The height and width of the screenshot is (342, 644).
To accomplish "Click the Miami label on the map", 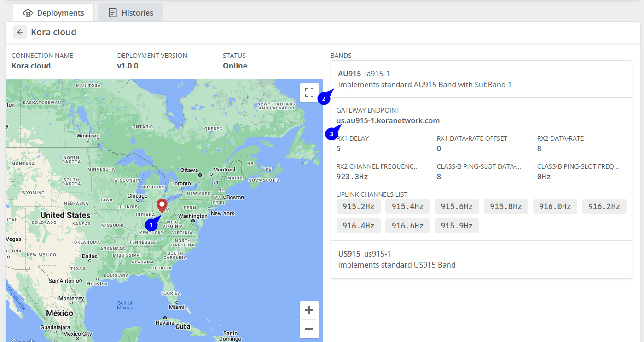I will 176,307.
